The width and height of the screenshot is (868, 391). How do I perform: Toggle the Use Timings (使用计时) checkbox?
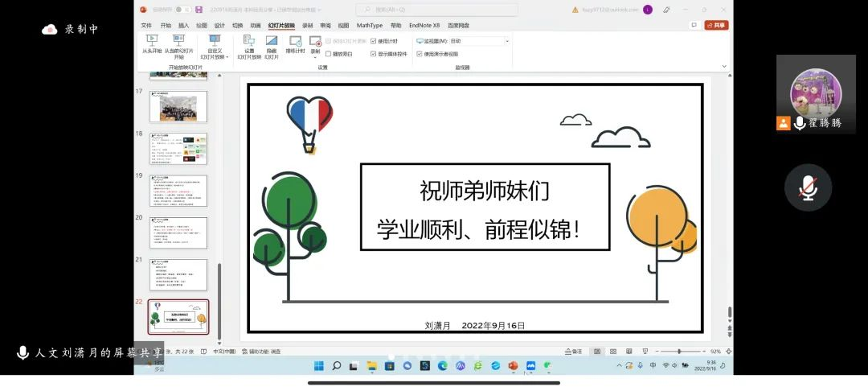(374, 41)
